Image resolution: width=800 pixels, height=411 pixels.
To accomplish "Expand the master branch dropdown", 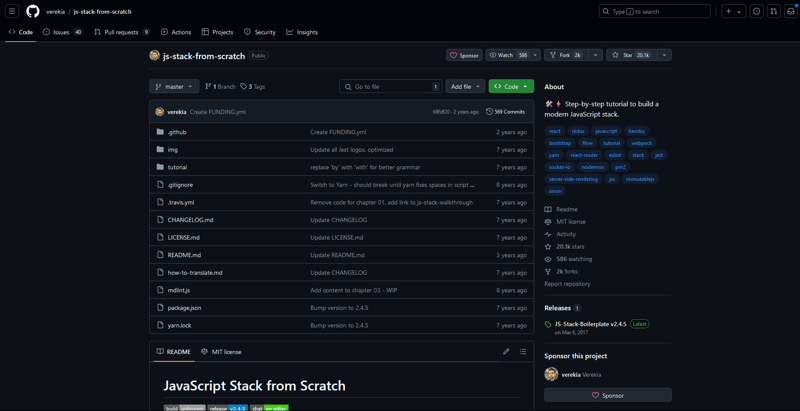I will [174, 87].
